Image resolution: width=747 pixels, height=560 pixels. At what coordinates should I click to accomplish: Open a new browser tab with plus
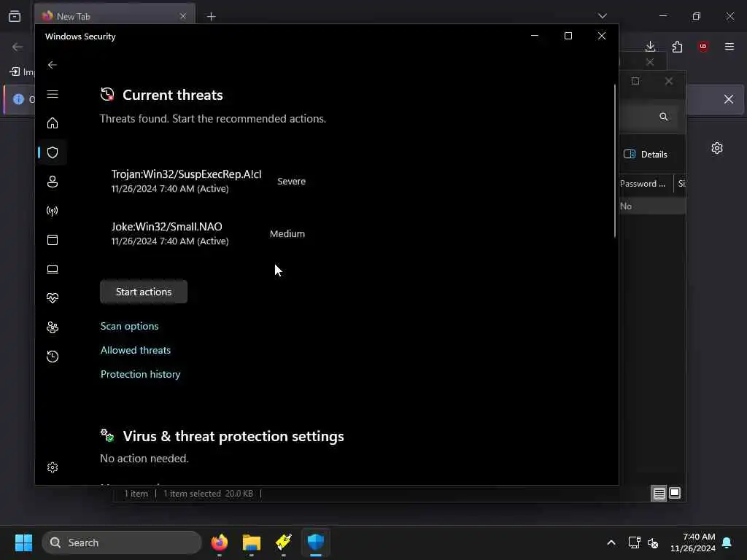point(212,17)
